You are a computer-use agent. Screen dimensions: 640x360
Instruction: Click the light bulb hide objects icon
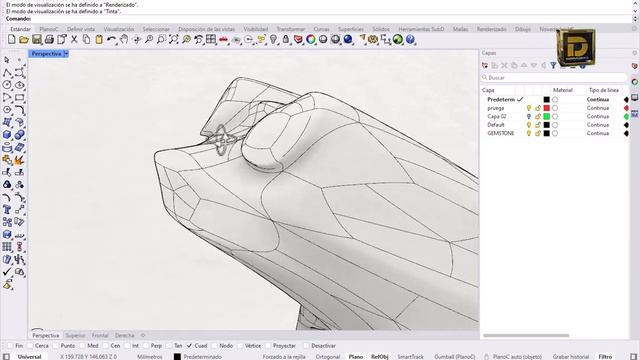[x=273, y=40]
